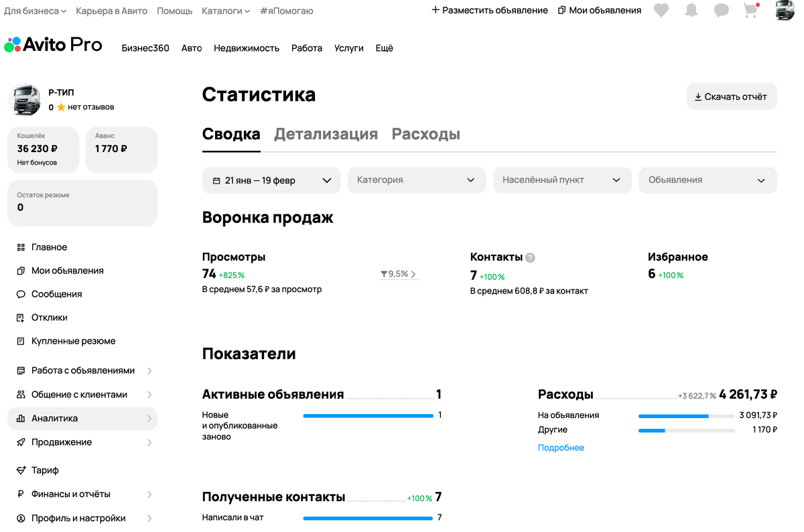Click the funnel conversion 9,5% indicator
Screen dimensions: 804x532
398,274
